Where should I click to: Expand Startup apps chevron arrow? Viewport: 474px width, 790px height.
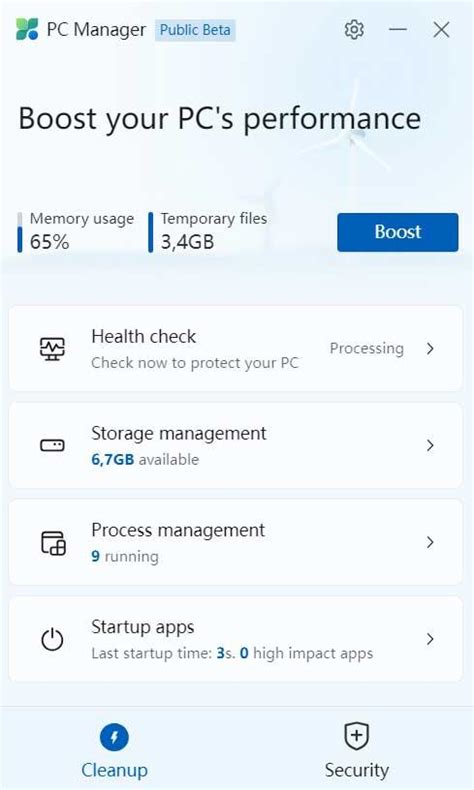pyautogui.click(x=430, y=639)
